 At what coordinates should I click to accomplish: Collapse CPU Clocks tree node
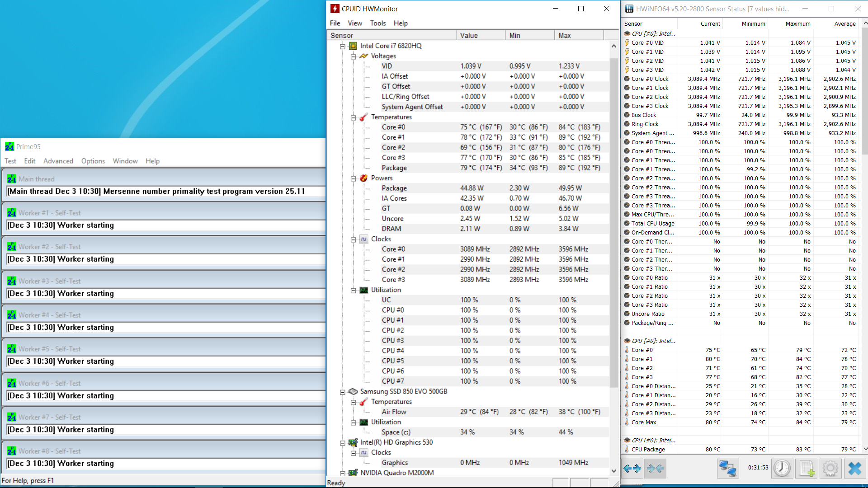pyautogui.click(x=354, y=239)
